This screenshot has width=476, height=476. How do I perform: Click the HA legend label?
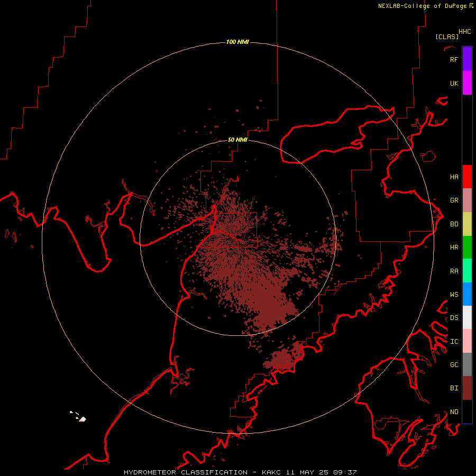pos(454,177)
